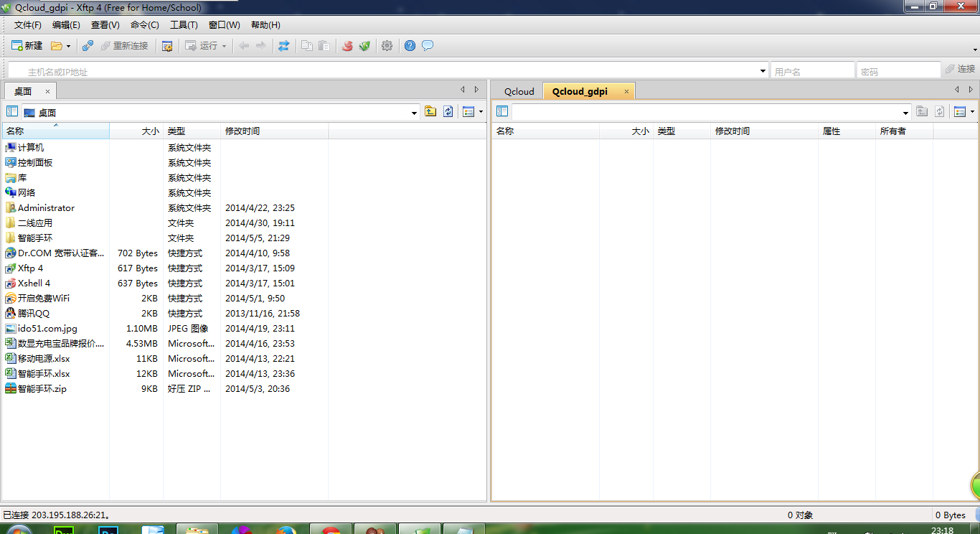This screenshot has width=980, height=534.
Task: Open the 窗口(W) menu
Action: [x=225, y=25]
